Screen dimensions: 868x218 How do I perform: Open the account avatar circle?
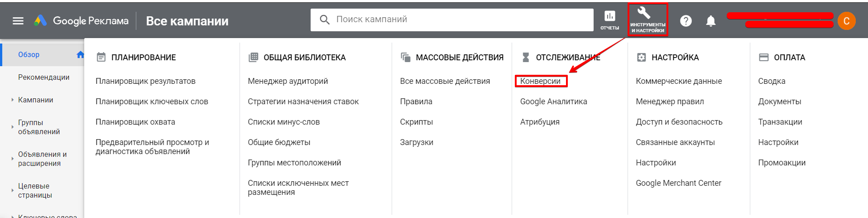tap(846, 21)
